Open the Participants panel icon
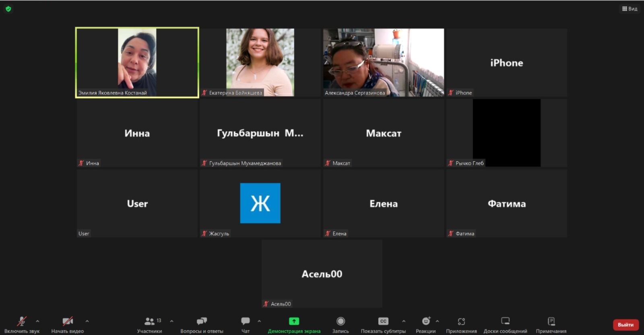Viewport: 644px width, 335px height. [x=149, y=321]
